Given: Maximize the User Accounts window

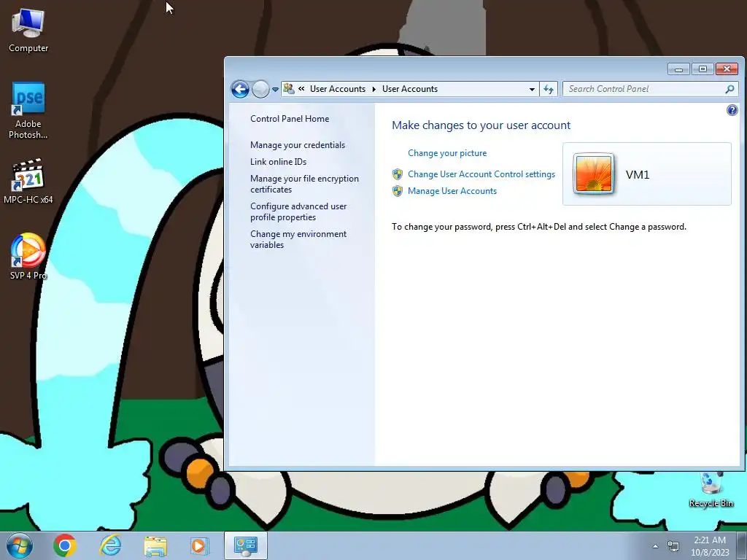Looking at the screenshot, I should coord(703,69).
